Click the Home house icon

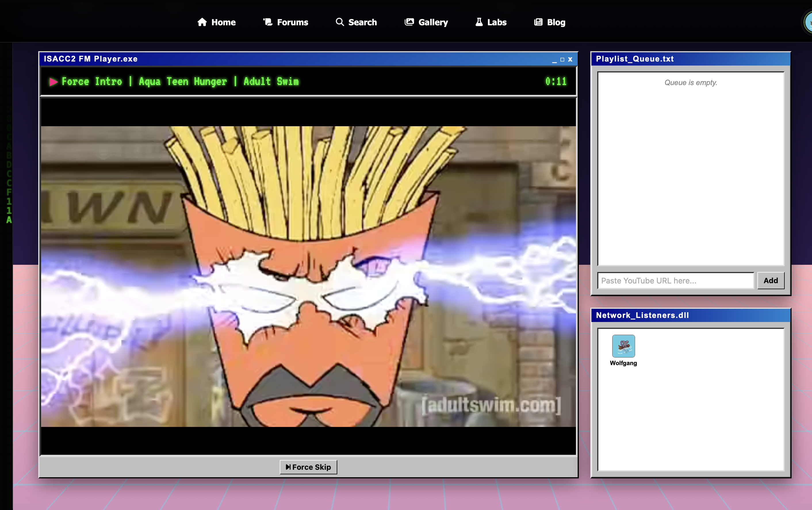202,22
